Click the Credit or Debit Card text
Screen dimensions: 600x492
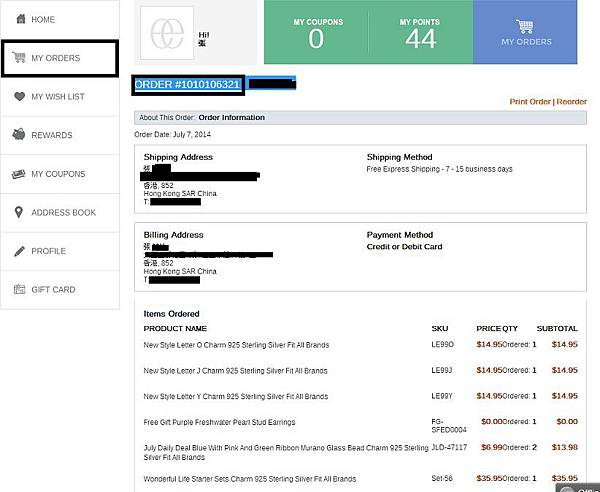(x=404, y=247)
